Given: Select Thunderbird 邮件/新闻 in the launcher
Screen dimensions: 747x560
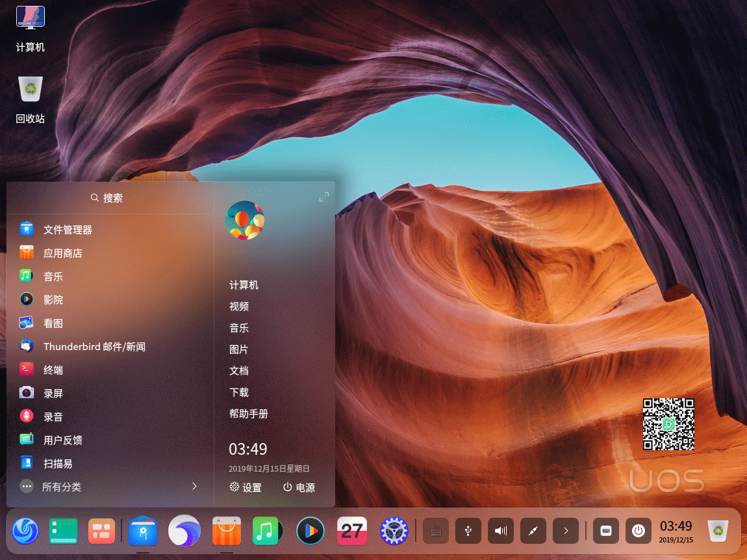Looking at the screenshot, I should (x=94, y=347).
